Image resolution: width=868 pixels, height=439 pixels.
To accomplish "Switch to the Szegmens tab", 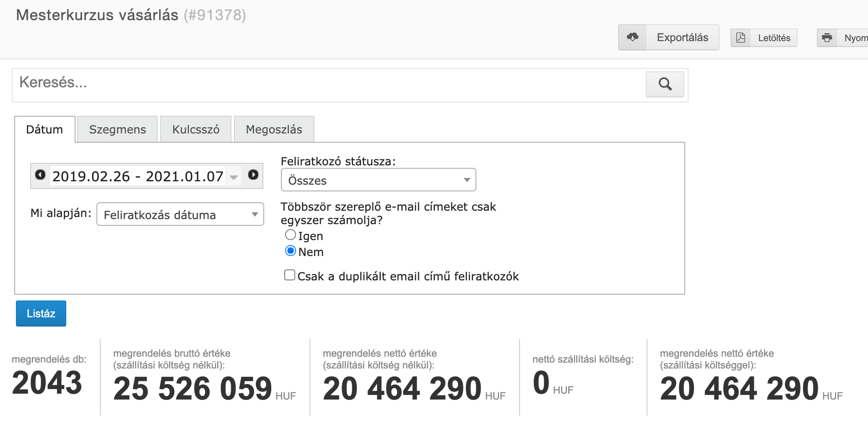I will 117,129.
